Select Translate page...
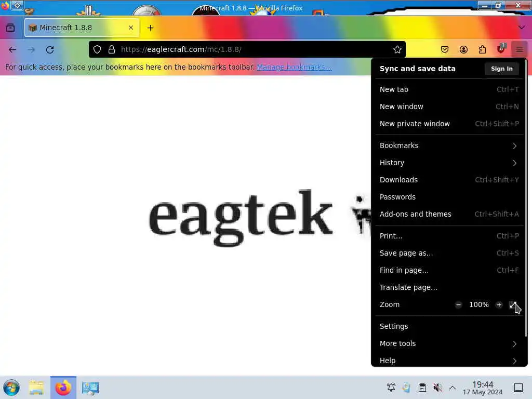The height and width of the screenshot is (399, 532). pos(449,287)
